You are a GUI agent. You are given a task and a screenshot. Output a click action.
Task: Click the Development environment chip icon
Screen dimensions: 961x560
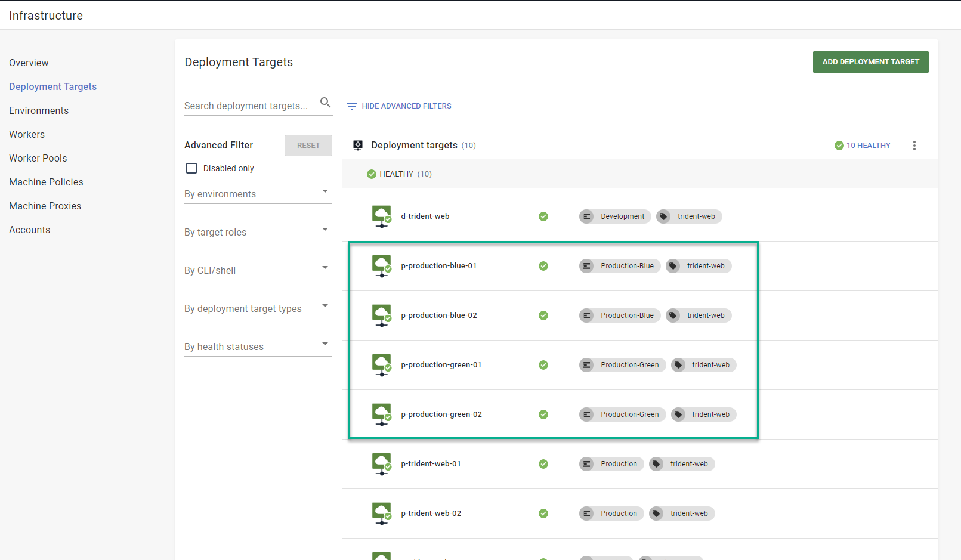coord(588,216)
